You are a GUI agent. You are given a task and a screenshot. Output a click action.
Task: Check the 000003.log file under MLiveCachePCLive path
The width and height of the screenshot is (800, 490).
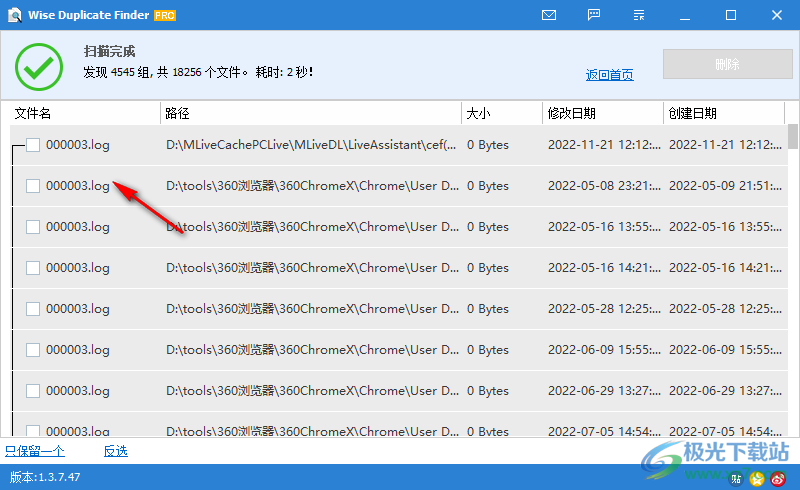[x=33, y=145]
